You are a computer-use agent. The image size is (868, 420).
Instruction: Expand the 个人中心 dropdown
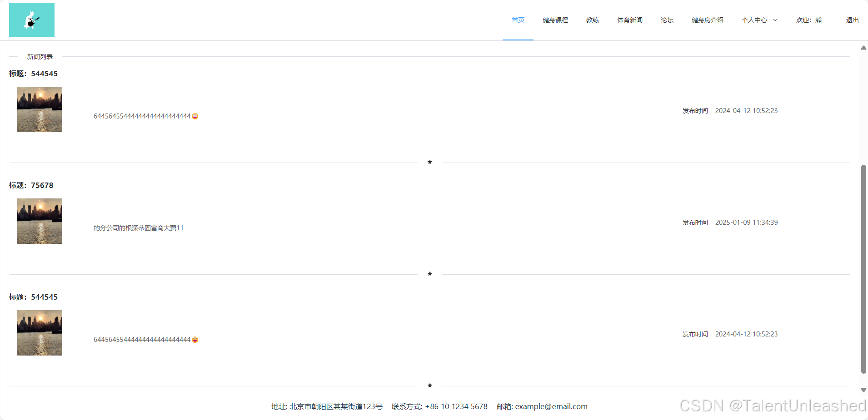pos(759,20)
